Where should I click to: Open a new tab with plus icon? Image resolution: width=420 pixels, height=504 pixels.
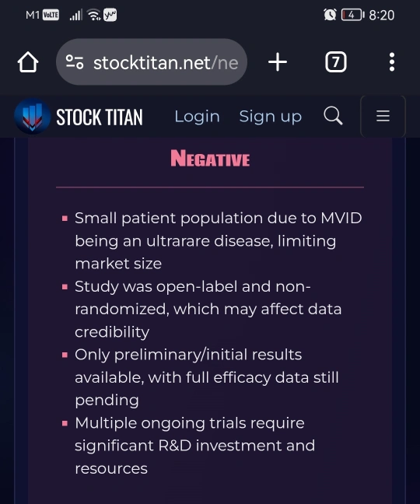point(278,62)
